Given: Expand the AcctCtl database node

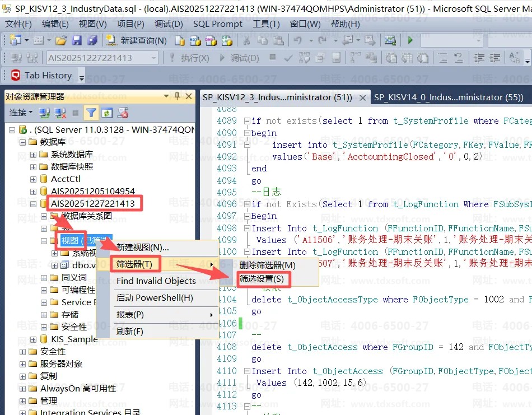Looking at the screenshot, I should click(34, 179).
